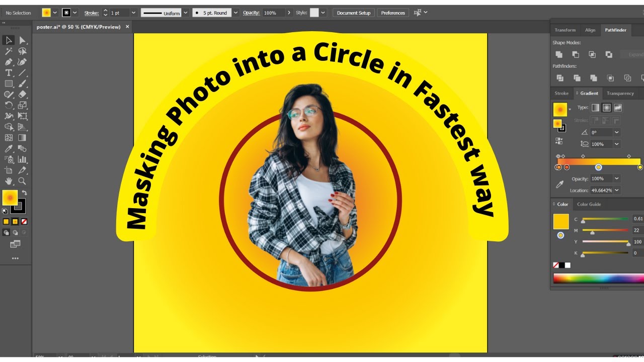Enable Draw Normal mode

(x=6, y=232)
